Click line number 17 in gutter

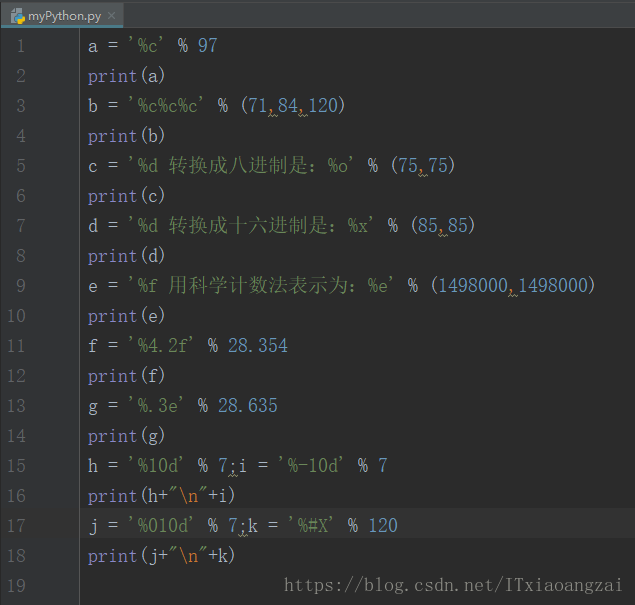16,525
